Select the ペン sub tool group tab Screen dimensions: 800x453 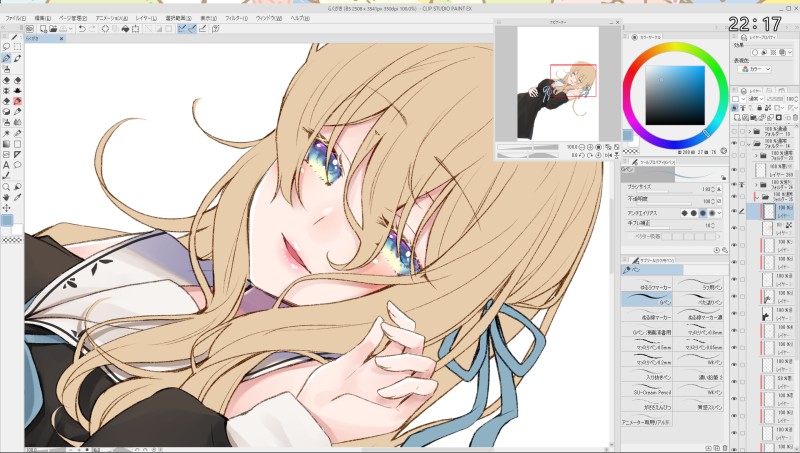(x=652, y=270)
